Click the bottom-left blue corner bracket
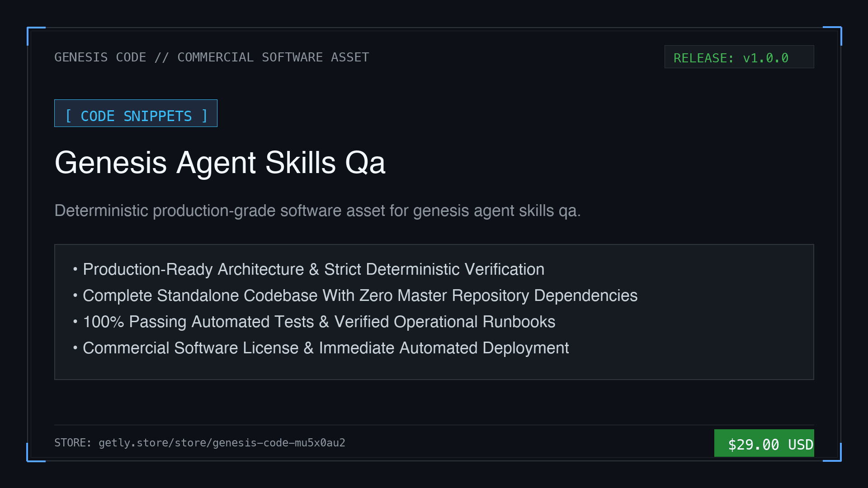This screenshot has height=488, width=868. pos(36,452)
